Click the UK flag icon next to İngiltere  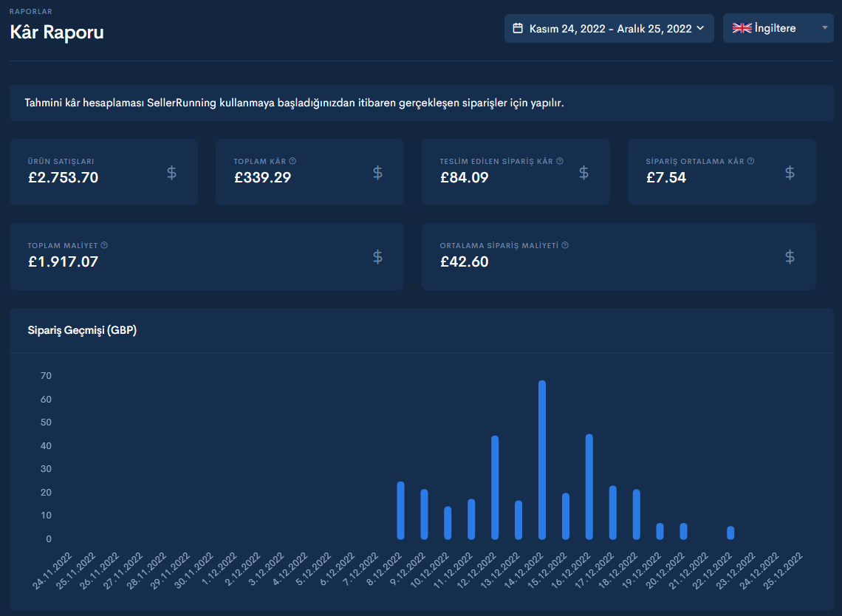(x=742, y=29)
